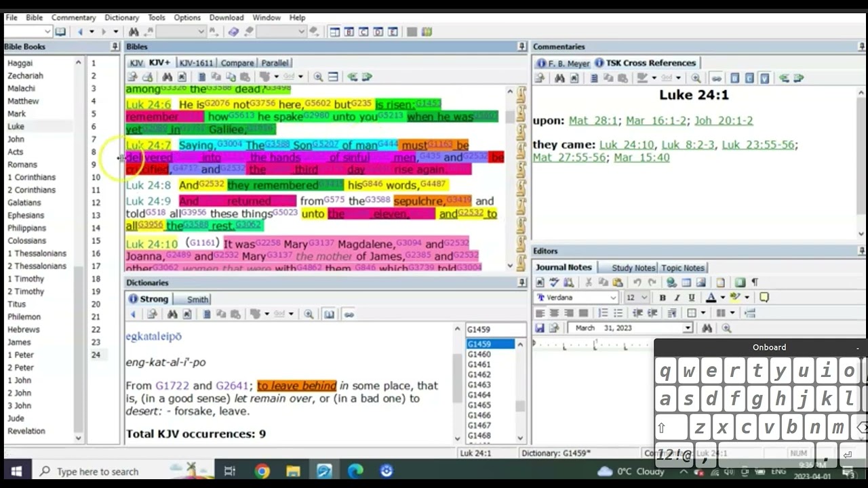The image size is (868, 488).
Task: Toggle Underline formatting in the editor
Action: (x=692, y=298)
